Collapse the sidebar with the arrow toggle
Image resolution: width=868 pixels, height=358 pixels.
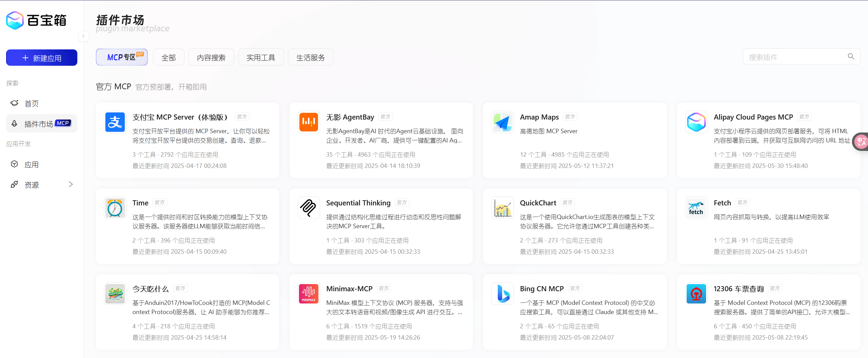84,36
